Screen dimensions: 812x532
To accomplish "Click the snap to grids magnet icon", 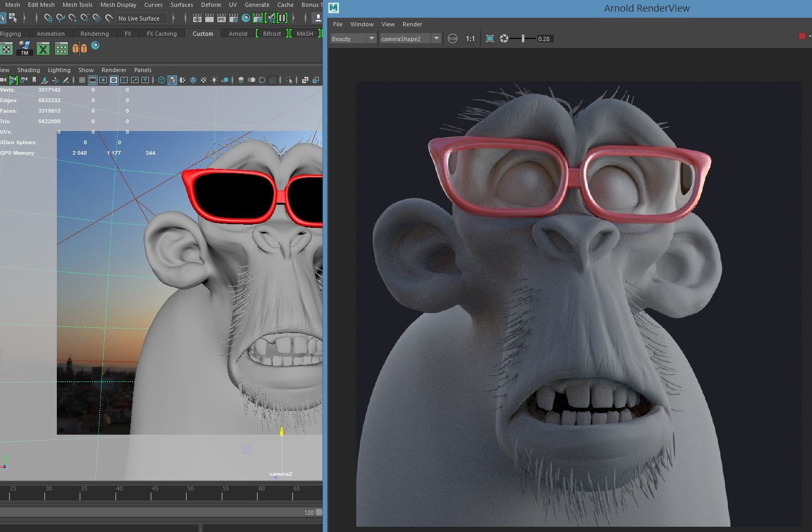I will [48, 18].
